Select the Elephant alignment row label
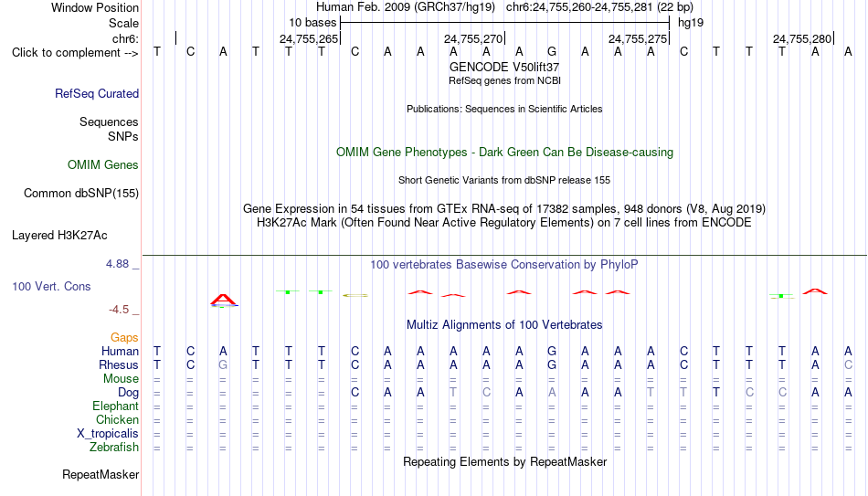Screen dimensions: 868x496 (x=116, y=406)
